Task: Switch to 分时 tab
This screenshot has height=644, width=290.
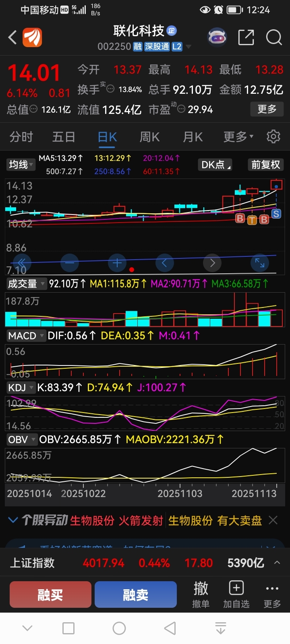Action: (21, 137)
